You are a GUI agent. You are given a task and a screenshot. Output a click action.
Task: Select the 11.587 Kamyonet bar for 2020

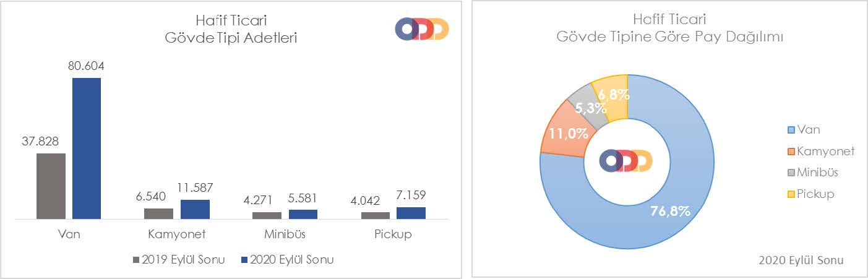[195, 209]
